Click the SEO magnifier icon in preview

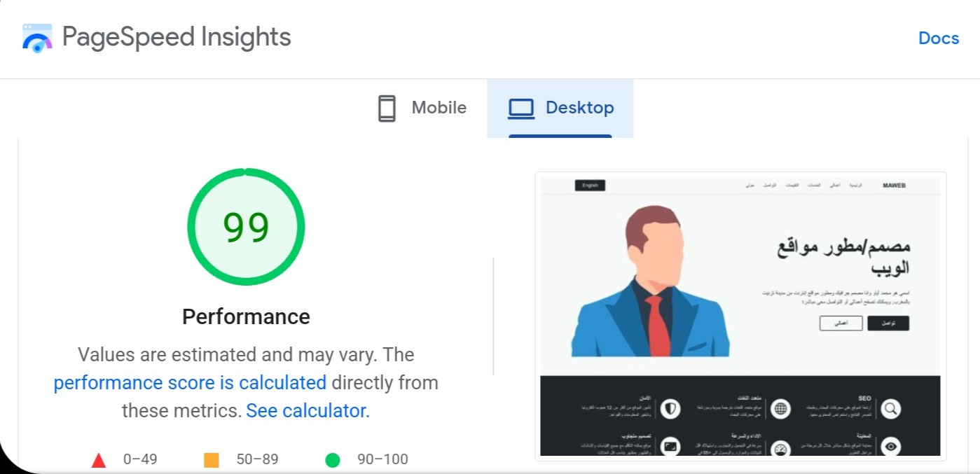890,409
